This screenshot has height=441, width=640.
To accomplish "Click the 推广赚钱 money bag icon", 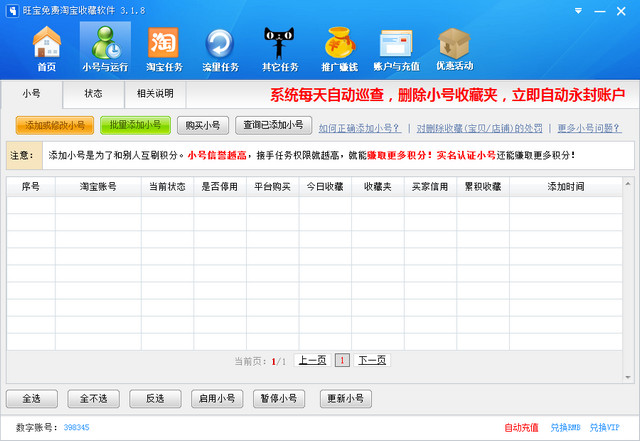I will (x=340, y=48).
